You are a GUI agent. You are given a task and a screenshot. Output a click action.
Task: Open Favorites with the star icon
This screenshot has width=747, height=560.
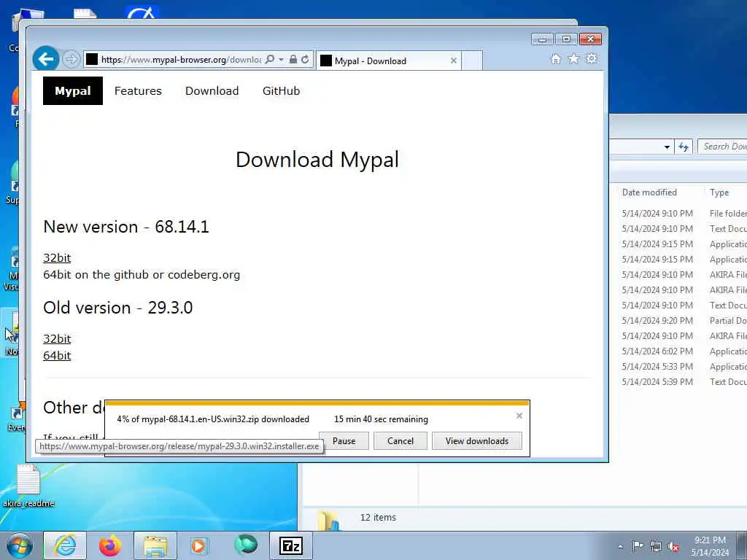coord(573,59)
